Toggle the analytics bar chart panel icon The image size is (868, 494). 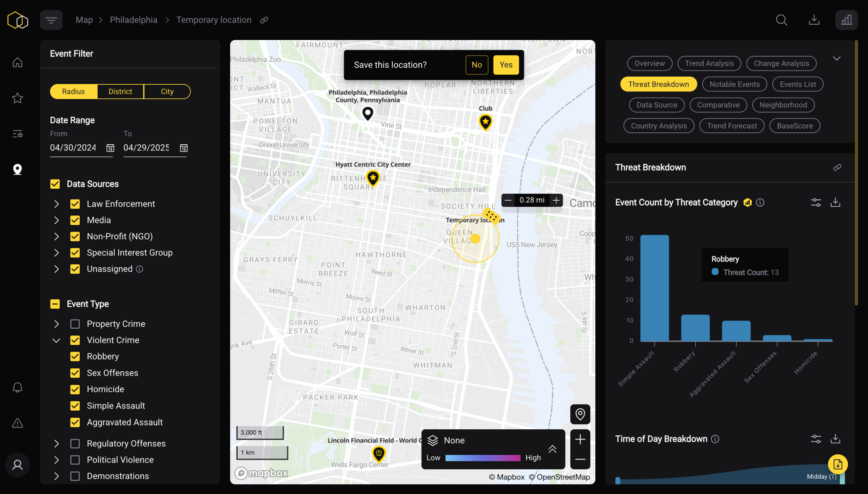pos(846,20)
